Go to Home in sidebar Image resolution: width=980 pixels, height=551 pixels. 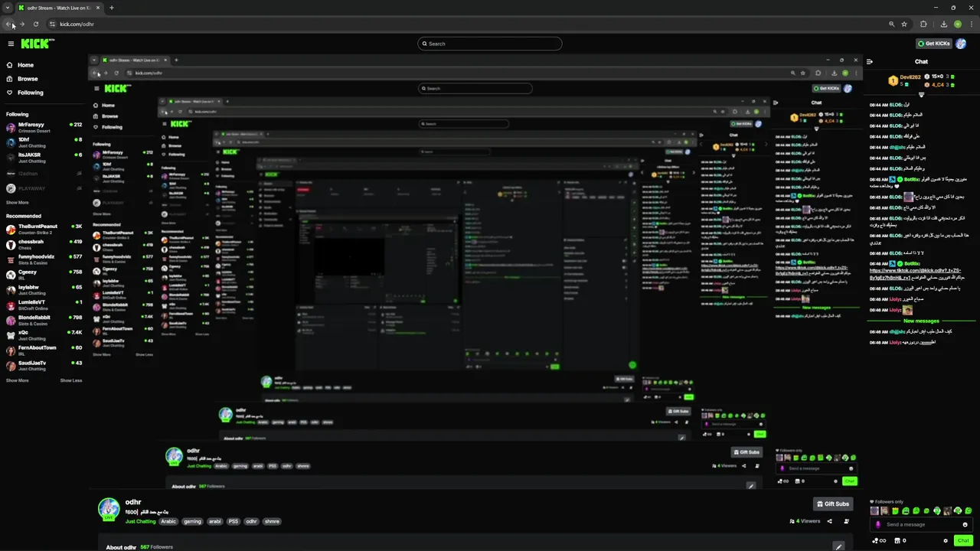(x=25, y=65)
